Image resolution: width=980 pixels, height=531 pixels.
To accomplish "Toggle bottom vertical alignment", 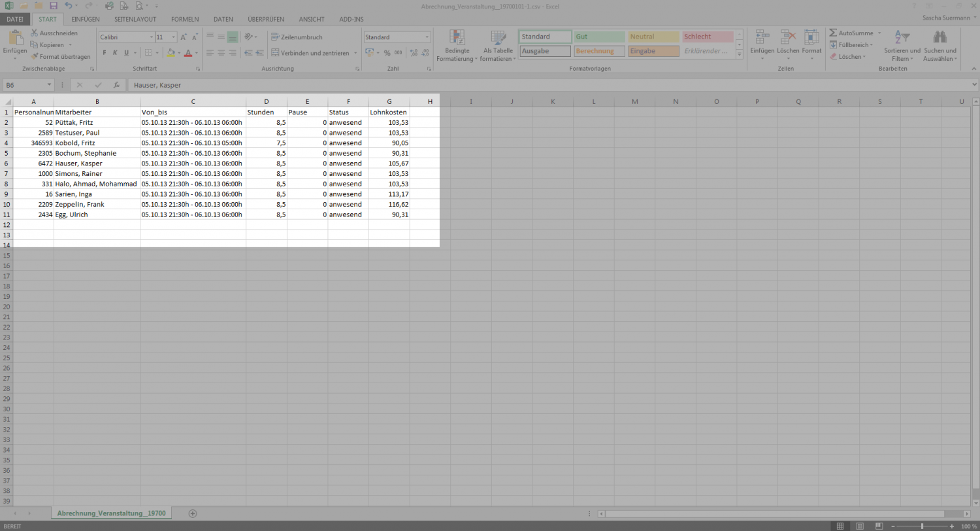I will point(232,37).
